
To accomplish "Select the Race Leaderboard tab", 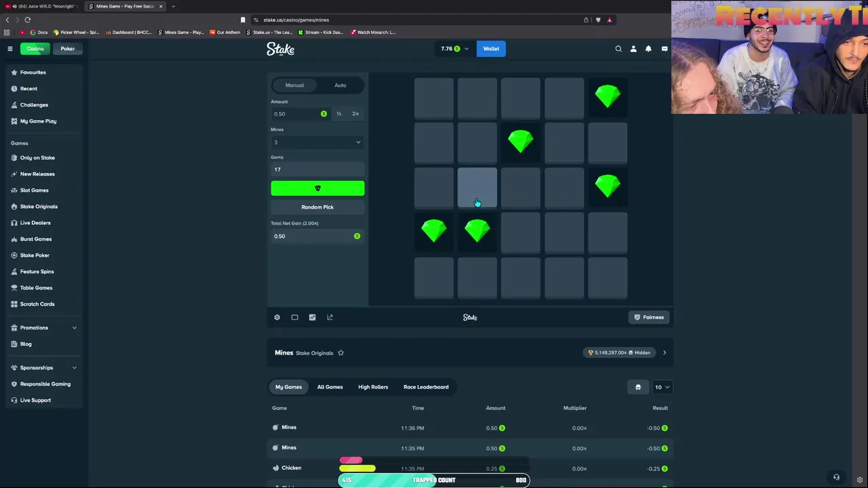I will pyautogui.click(x=426, y=387).
